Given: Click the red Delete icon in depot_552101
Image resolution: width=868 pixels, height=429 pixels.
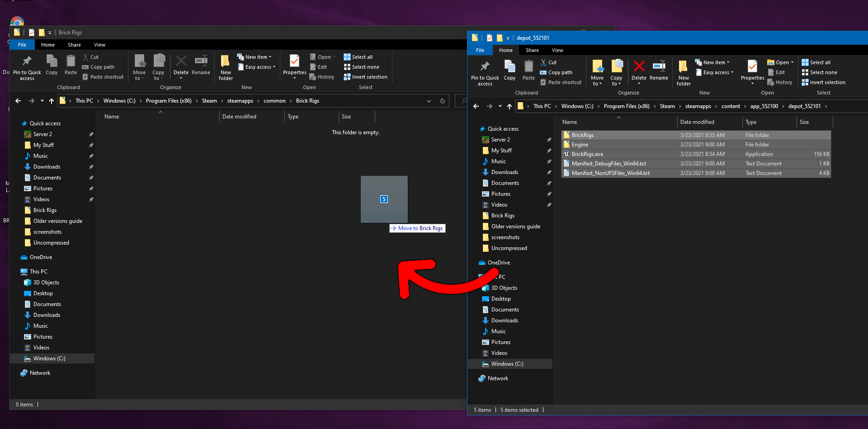Looking at the screenshot, I should click(639, 66).
